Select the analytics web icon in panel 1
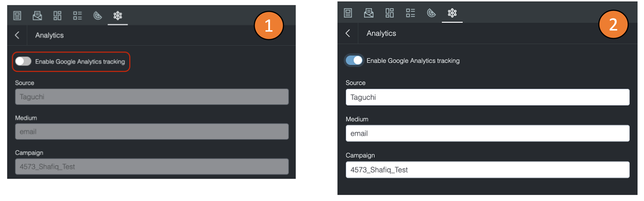The width and height of the screenshot is (644, 201). tap(117, 16)
